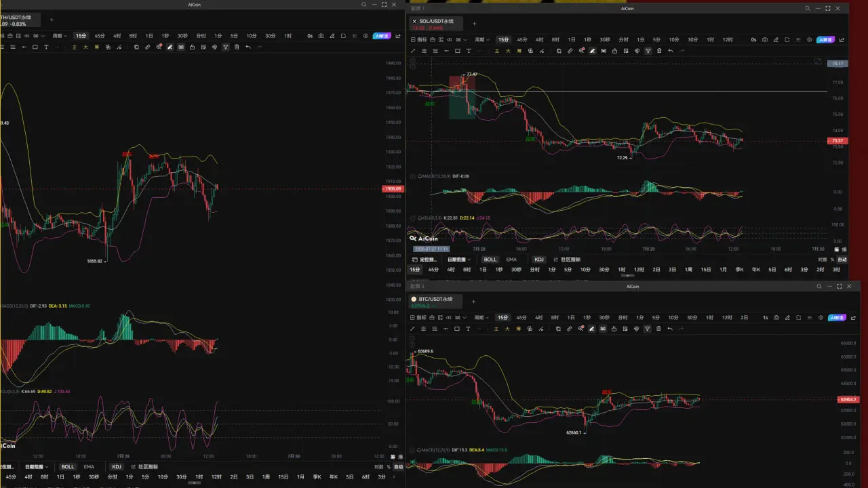Click the lock drawings icon in SOL window
868x488 pixels.
(x=615, y=50)
